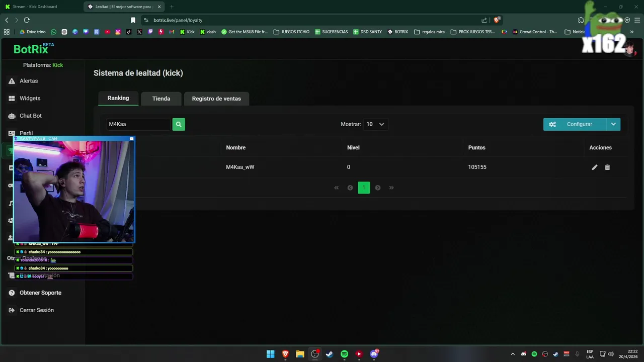Click the Brave shields icon
This screenshot has width=644, height=362.
pos(497,20)
